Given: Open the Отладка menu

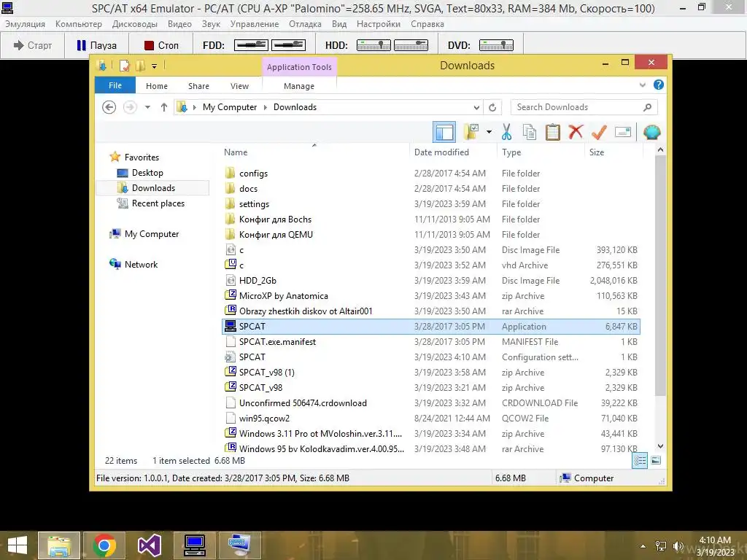Looking at the screenshot, I should [x=305, y=24].
